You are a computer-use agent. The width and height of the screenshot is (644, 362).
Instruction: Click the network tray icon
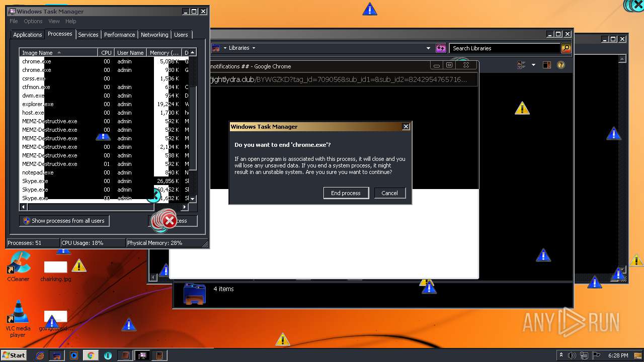point(584,355)
